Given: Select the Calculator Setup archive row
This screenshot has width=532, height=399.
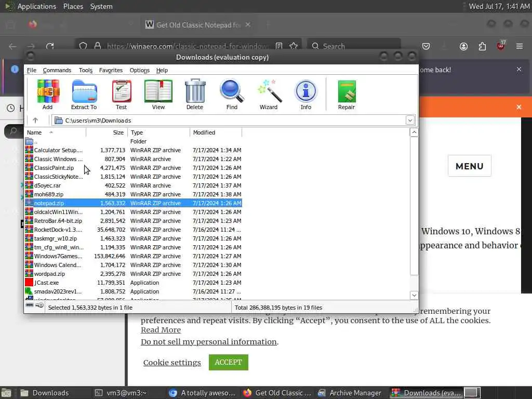Looking at the screenshot, I should (x=133, y=150).
